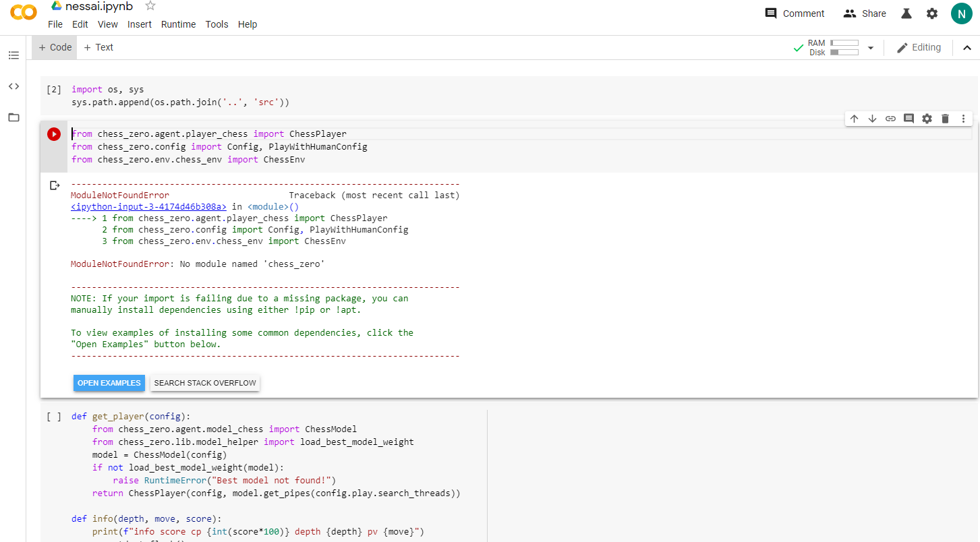Open the Comment panel
The width and height of the screenshot is (980, 542).
(795, 13)
